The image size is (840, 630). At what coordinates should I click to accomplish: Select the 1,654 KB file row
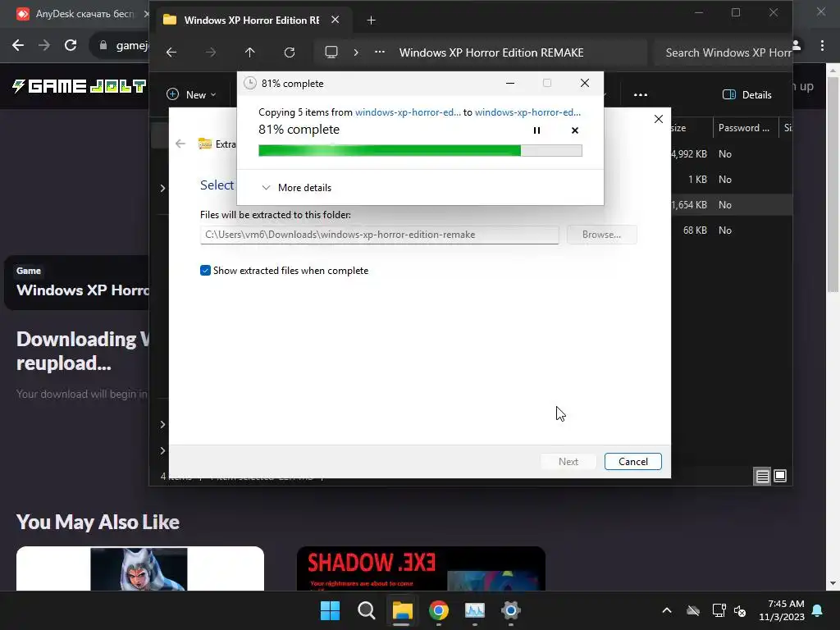[x=731, y=204]
